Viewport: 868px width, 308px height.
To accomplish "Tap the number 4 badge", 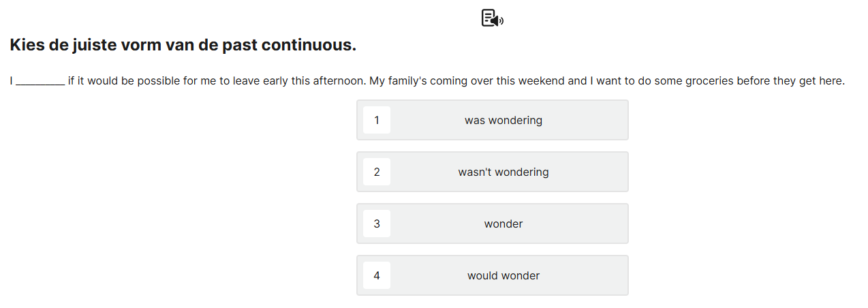I will click(377, 276).
